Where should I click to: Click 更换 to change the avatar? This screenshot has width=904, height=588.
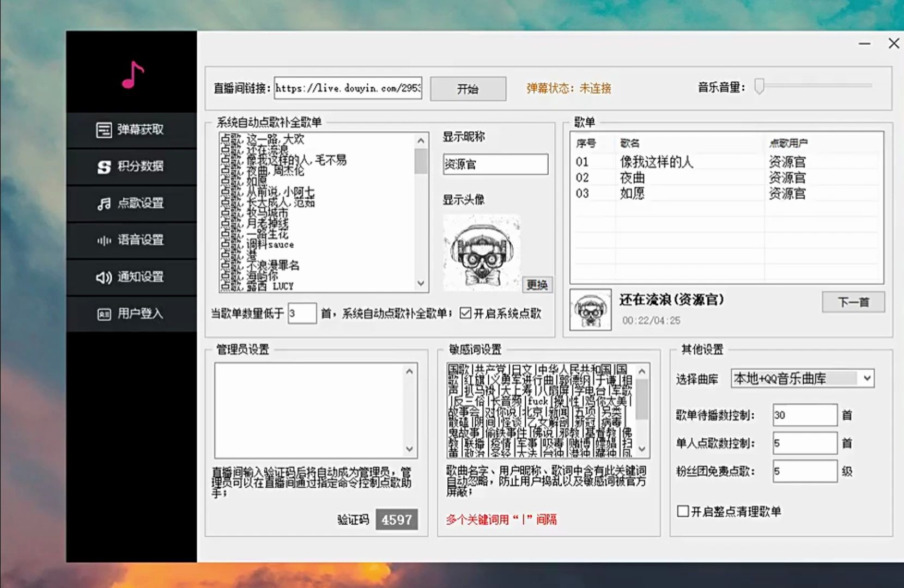coord(537,284)
